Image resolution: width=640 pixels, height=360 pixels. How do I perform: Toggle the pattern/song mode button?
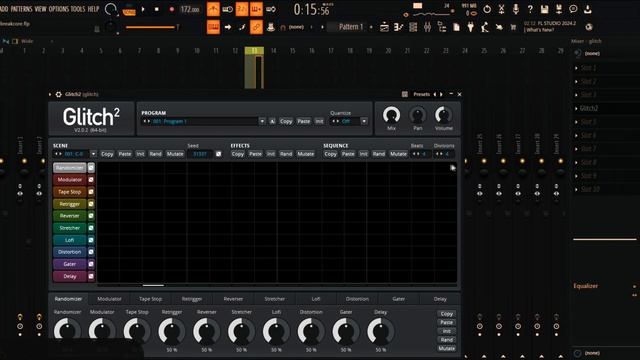129,10
